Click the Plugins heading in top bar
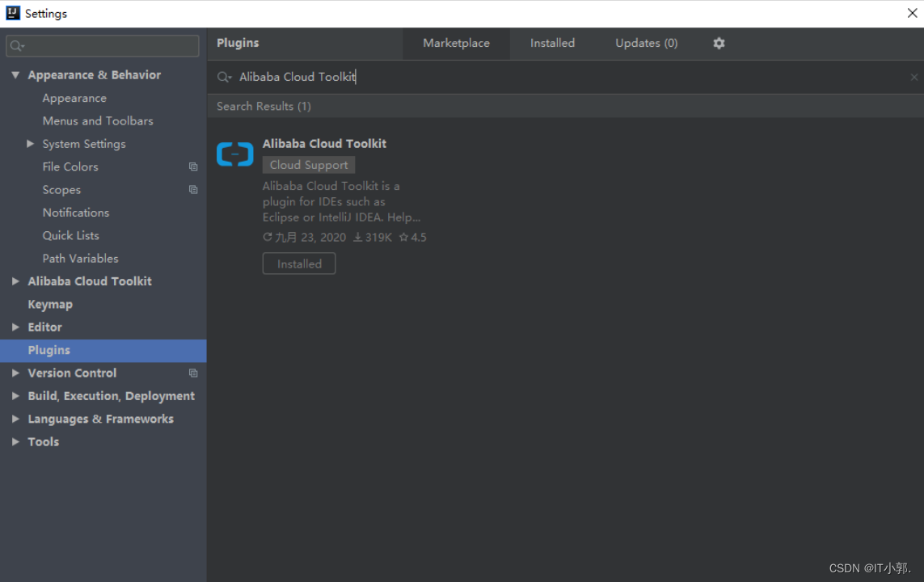This screenshot has height=582, width=924. pos(238,43)
